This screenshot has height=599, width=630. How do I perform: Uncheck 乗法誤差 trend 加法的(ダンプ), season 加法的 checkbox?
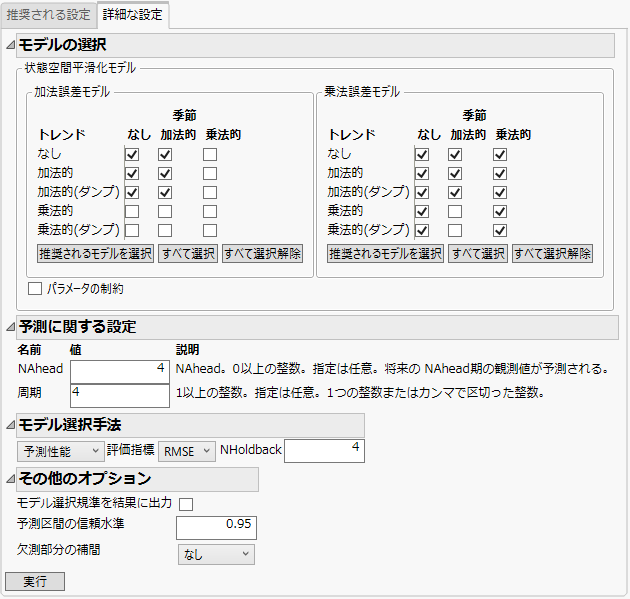tap(455, 192)
